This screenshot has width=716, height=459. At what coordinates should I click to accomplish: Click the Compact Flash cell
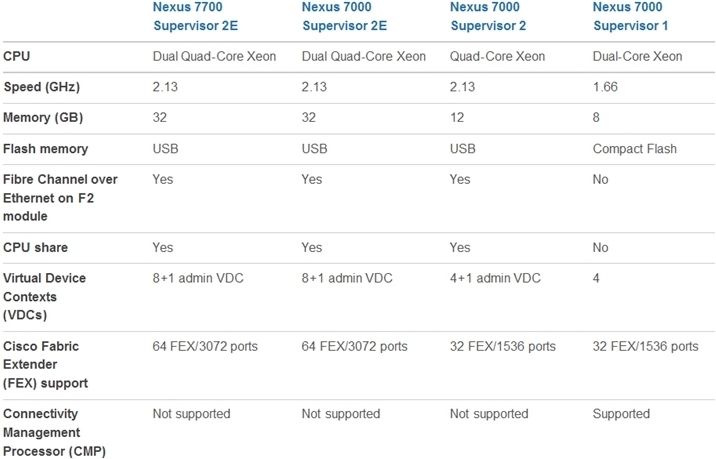pyautogui.click(x=634, y=149)
